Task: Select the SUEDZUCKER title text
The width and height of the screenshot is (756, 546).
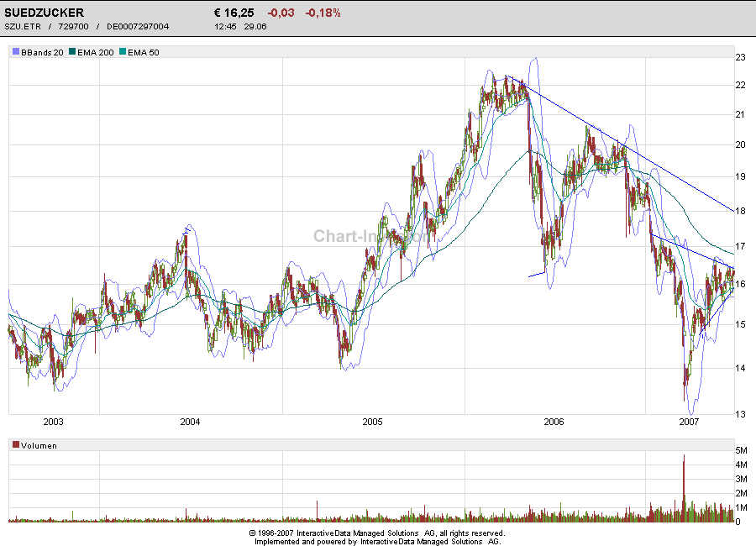Action: point(44,13)
